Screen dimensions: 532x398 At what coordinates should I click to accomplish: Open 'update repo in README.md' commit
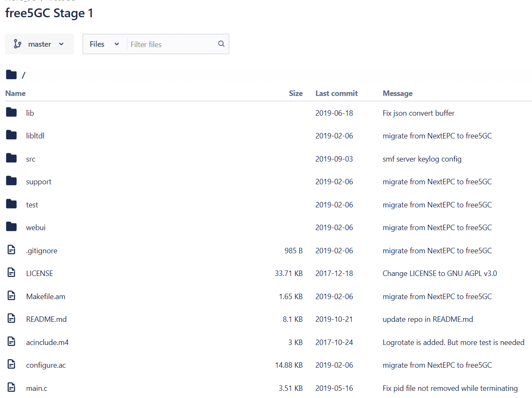click(x=428, y=319)
